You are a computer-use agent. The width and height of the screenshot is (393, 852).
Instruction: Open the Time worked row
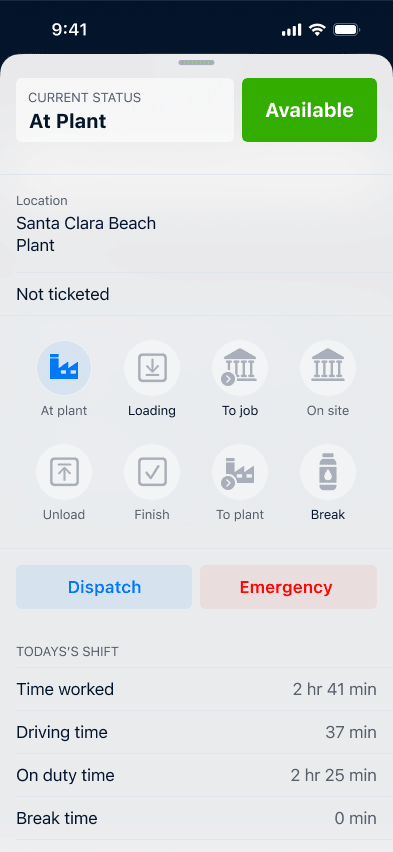(196, 689)
